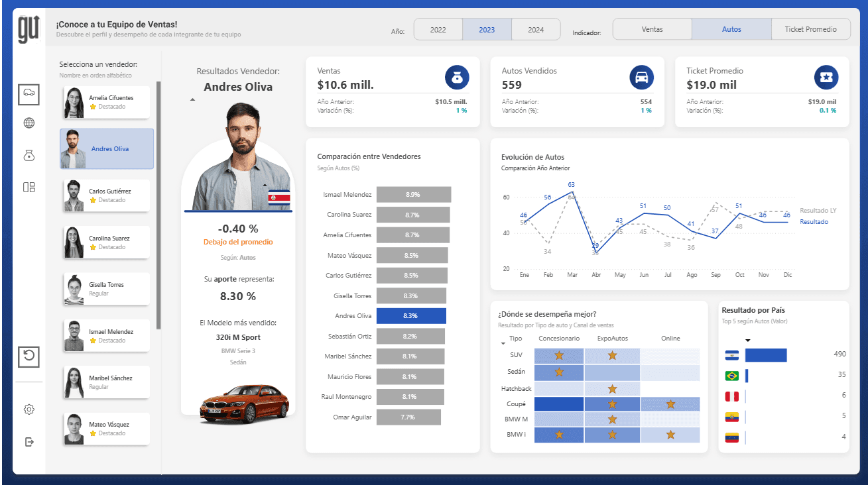
Task: Click the car icon in left sidebar
Action: [x=29, y=93]
